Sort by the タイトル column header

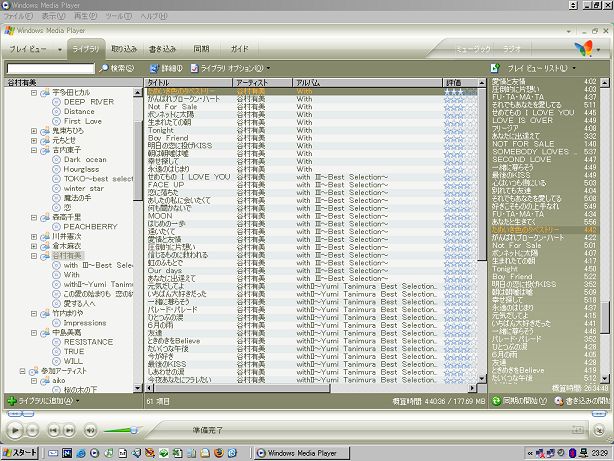coord(188,83)
